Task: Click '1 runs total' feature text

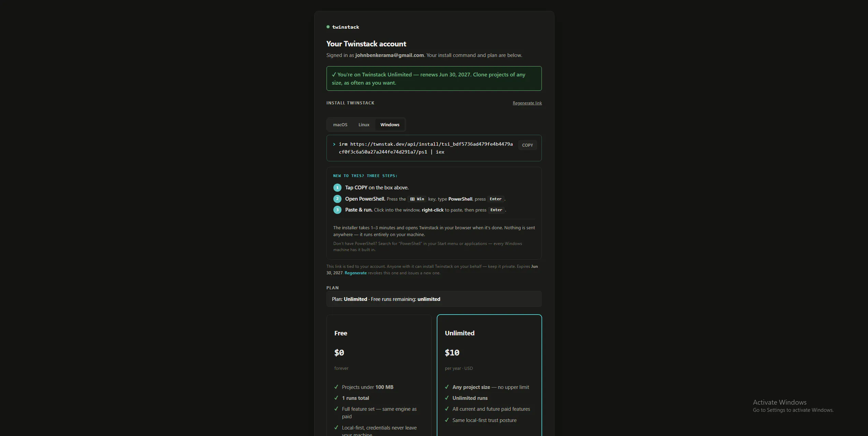Action: [356, 398]
